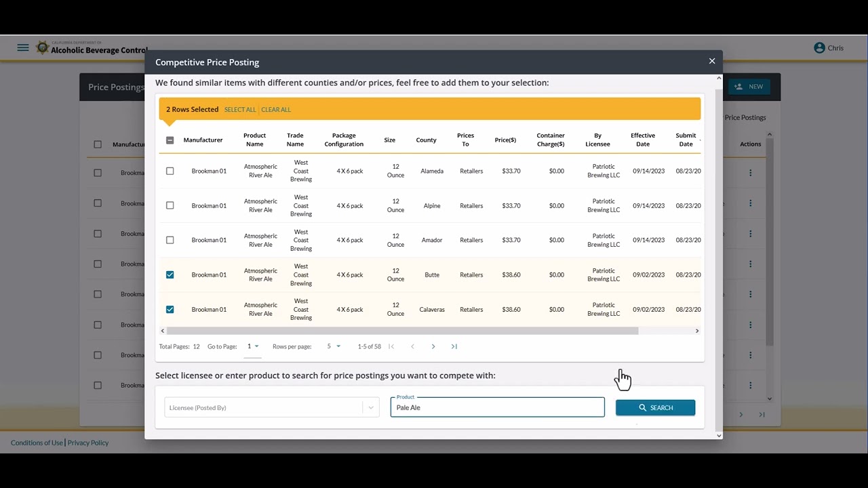Open the Conditions of Use link
Viewport: 868px width, 488px height.
pyautogui.click(x=37, y=443)
